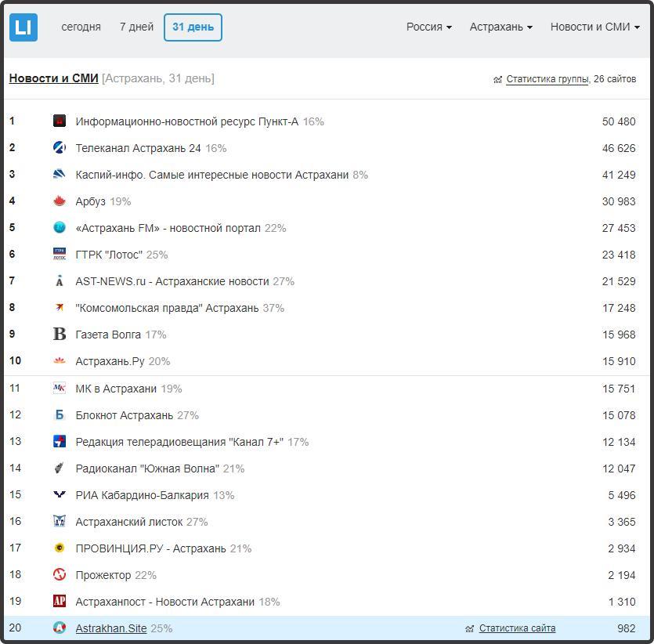The height and width of the screenshot is (644, 654).
Task: Open Радиоканал "Южная Волна" entry
Action: pyautogui.click(x=147, y=469)
